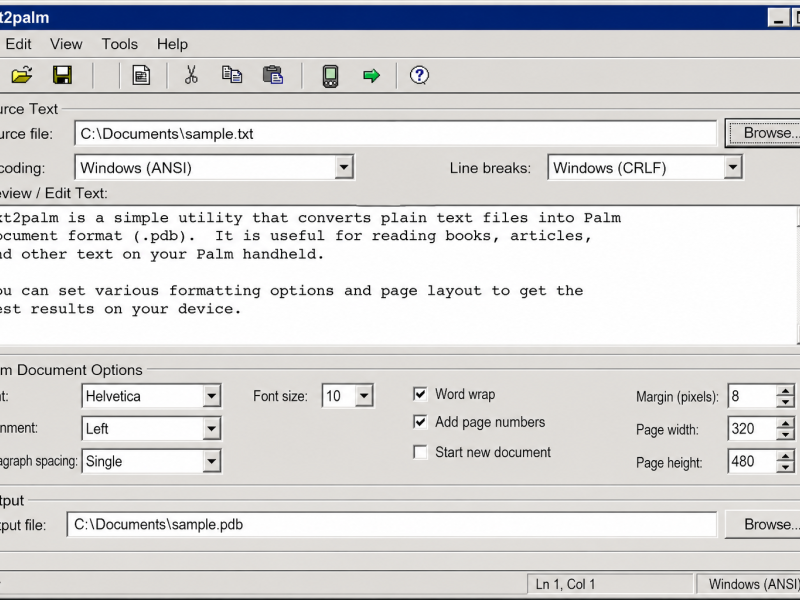Increase the Page height value
The image size is (800, 600).
[785, 456]
